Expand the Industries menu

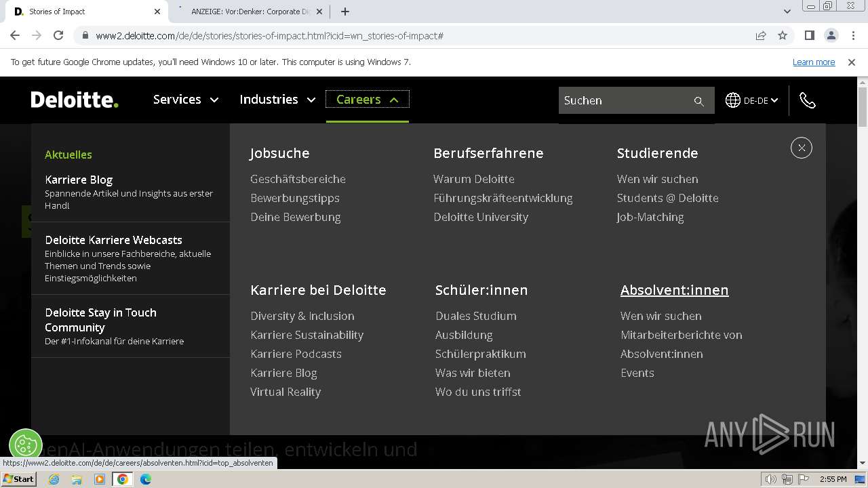pyautogui.click(x=277, y=100)
